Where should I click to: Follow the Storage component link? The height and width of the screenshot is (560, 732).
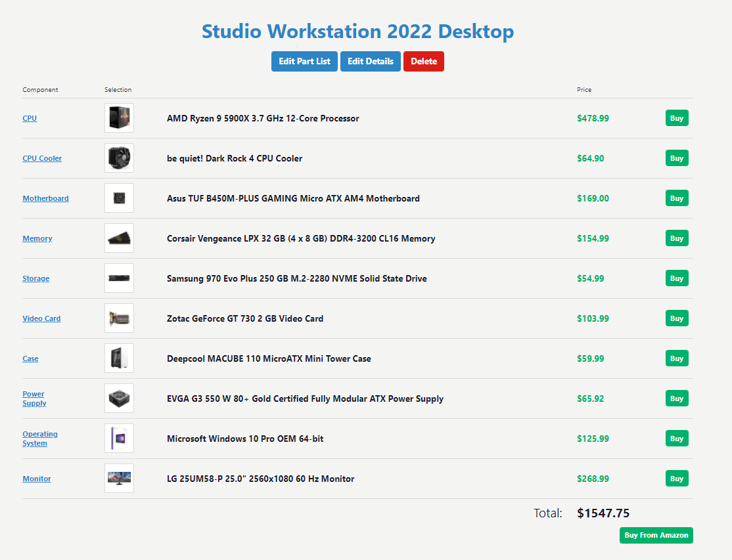tap(36, 279)
